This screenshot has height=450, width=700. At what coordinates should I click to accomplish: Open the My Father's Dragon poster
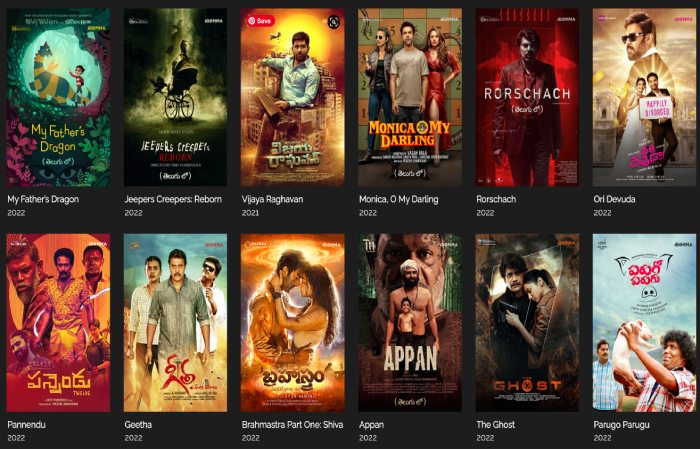58,97
